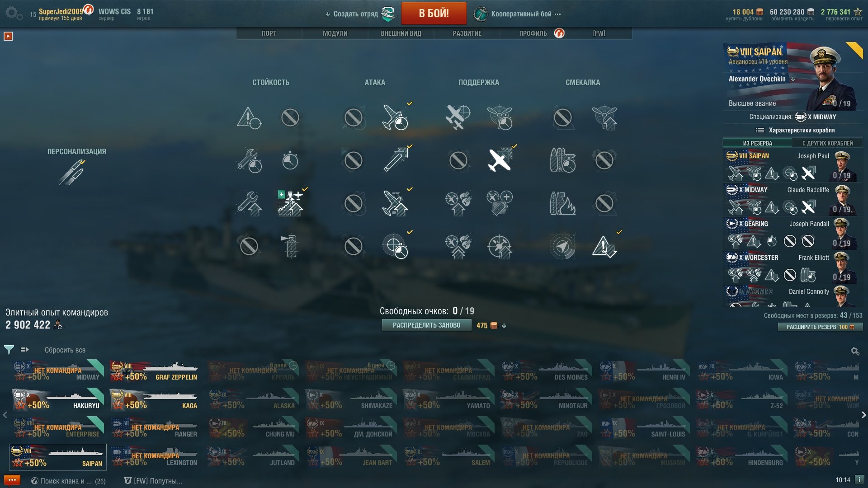
Task: Expand the redistribution cost arrow next to 475
Action: tap(504, 325)
